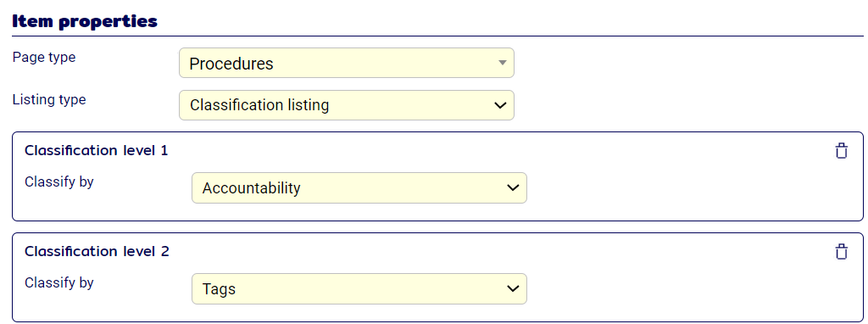Click Classify by label in level 2

tap(59, 282)
